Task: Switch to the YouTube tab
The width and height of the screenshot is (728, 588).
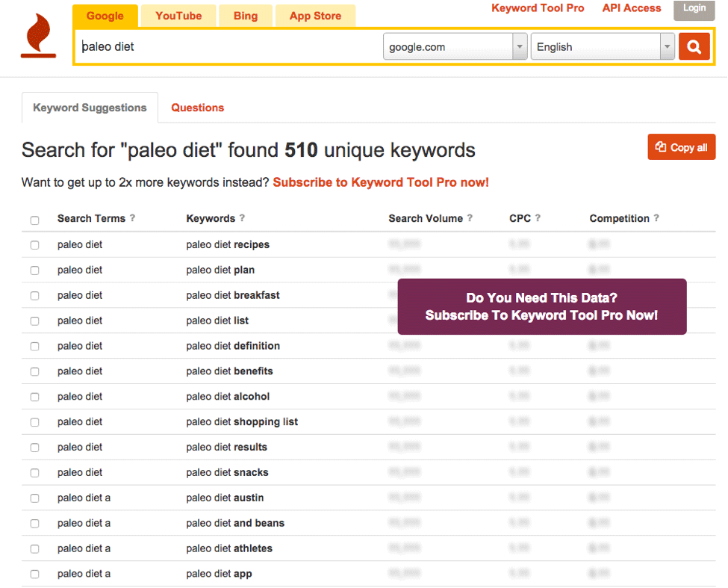Action: (178, 16)
